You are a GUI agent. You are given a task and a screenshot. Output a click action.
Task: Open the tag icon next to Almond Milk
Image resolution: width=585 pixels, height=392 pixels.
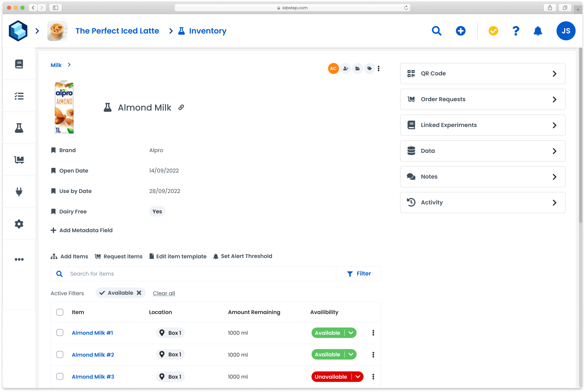click(370, 68)
